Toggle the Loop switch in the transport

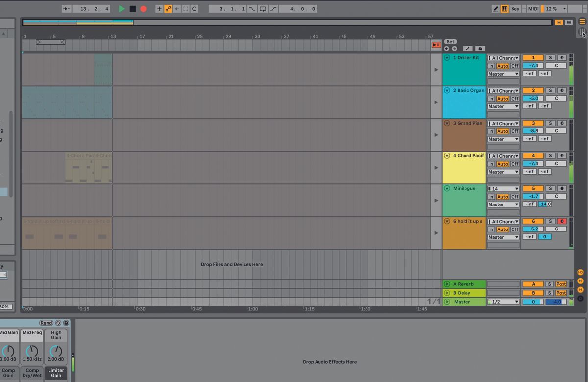tap(263, 8)
